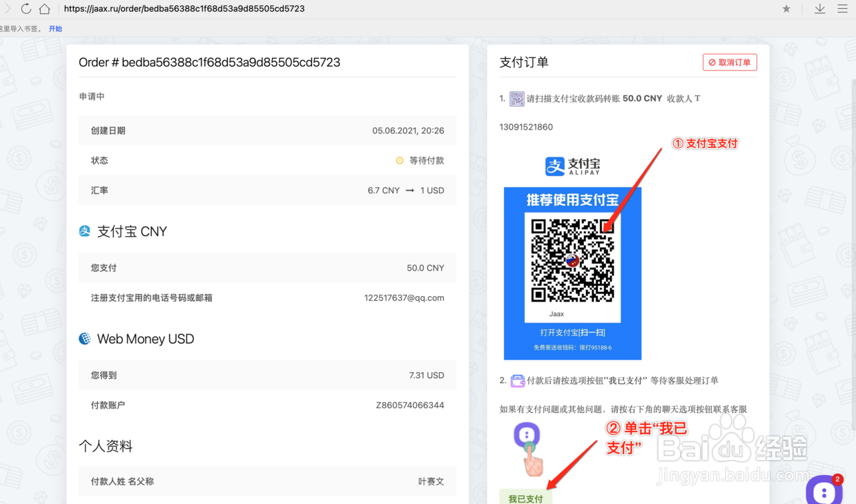The height and width of the screenshot is (504, 856).
Task: Click the Alipay logo above the QR code
Action: tap(572, 166)
